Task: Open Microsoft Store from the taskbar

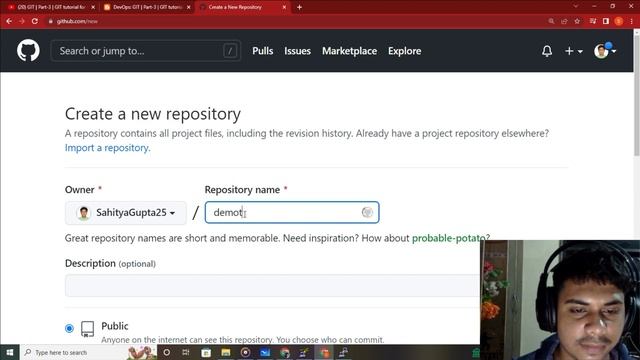Action: 206,352
